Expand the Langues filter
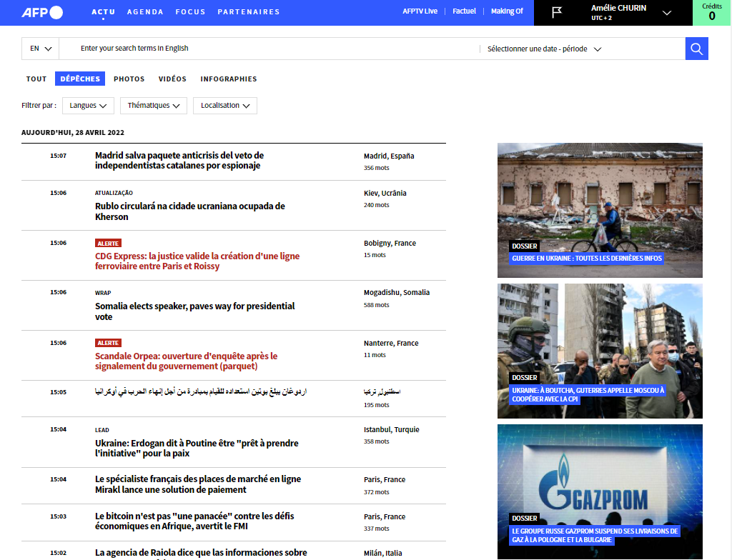This screenshot has height=560, width=732. click(x=88, y=106)
